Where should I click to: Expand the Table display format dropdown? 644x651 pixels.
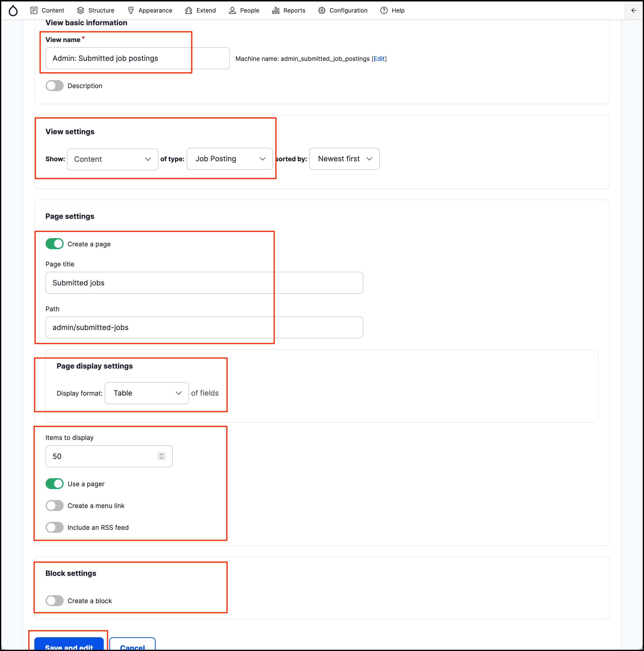tap(147, 393)
